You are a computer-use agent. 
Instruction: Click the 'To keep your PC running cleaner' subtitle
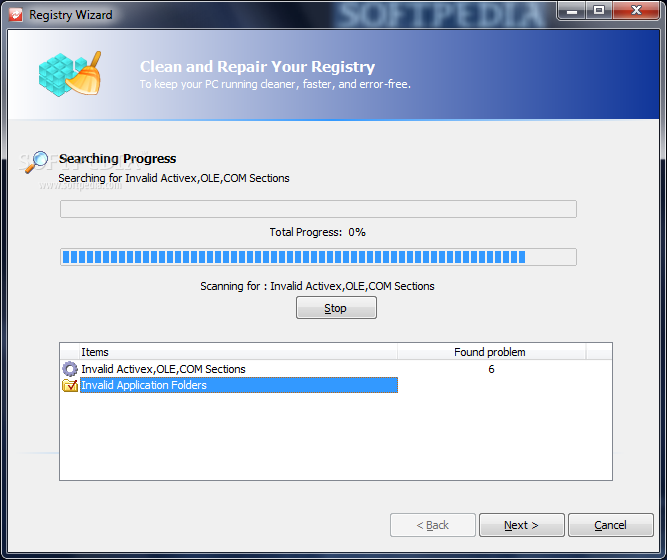click(x=275, y=84)
